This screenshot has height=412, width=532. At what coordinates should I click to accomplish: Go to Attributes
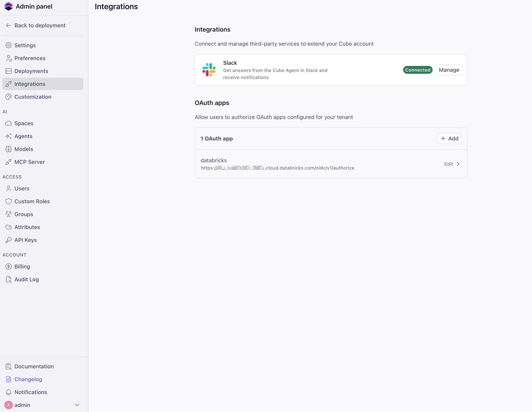[43, 227]
